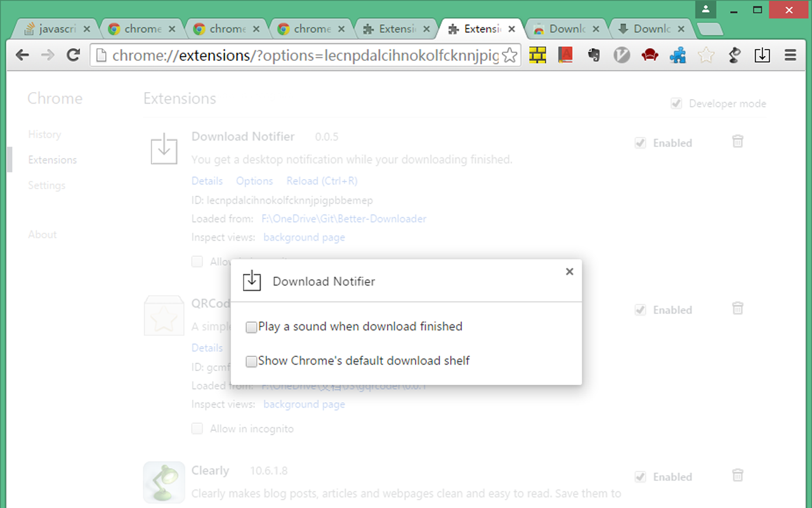Click the Clearly version number 10.6.1.8

coord(269,471)
